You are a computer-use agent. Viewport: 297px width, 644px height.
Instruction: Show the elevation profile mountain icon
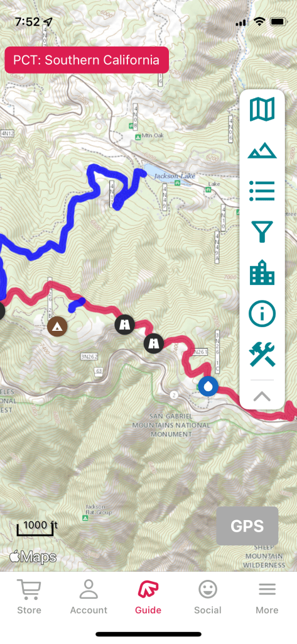coord(262,150)
